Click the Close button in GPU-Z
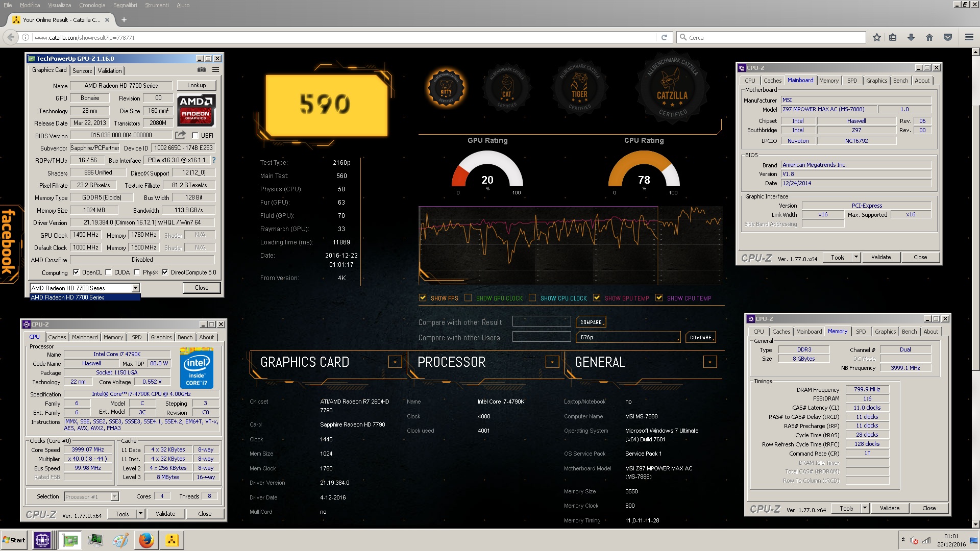The width and height of the screenshot is (980, 551). 202,288
